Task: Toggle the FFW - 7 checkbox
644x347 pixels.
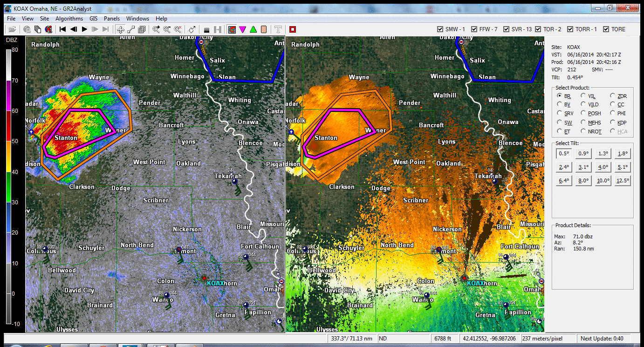Action: tap(474, 29)
